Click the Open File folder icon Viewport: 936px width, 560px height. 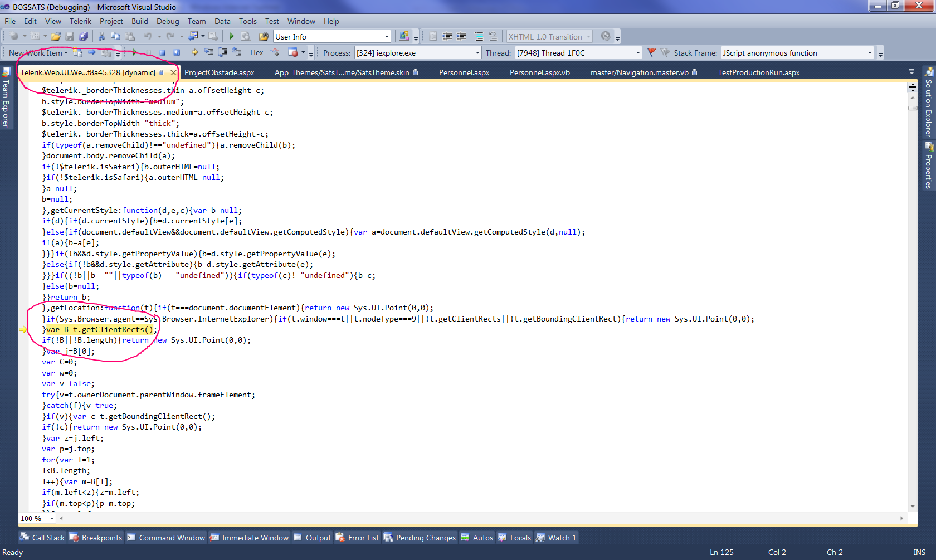[55, 36]
